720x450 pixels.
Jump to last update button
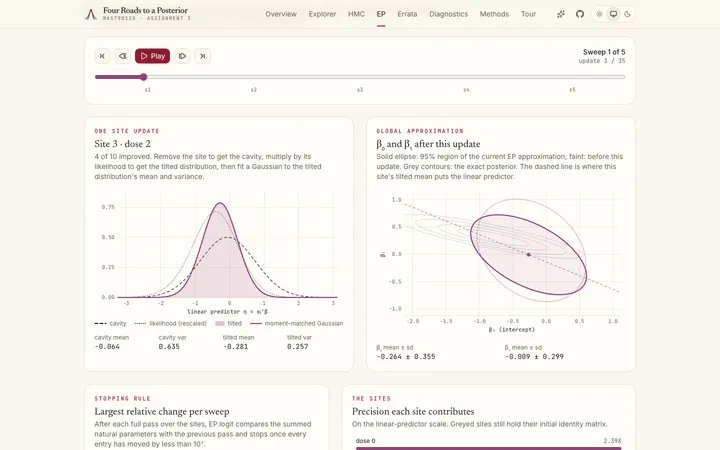(x=202, y=56)
